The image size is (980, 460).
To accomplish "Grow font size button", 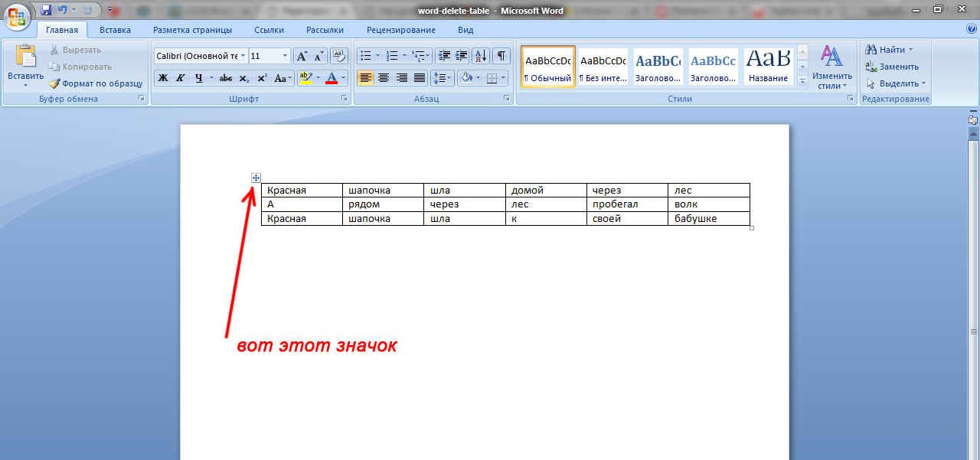I will pos(302,56).
